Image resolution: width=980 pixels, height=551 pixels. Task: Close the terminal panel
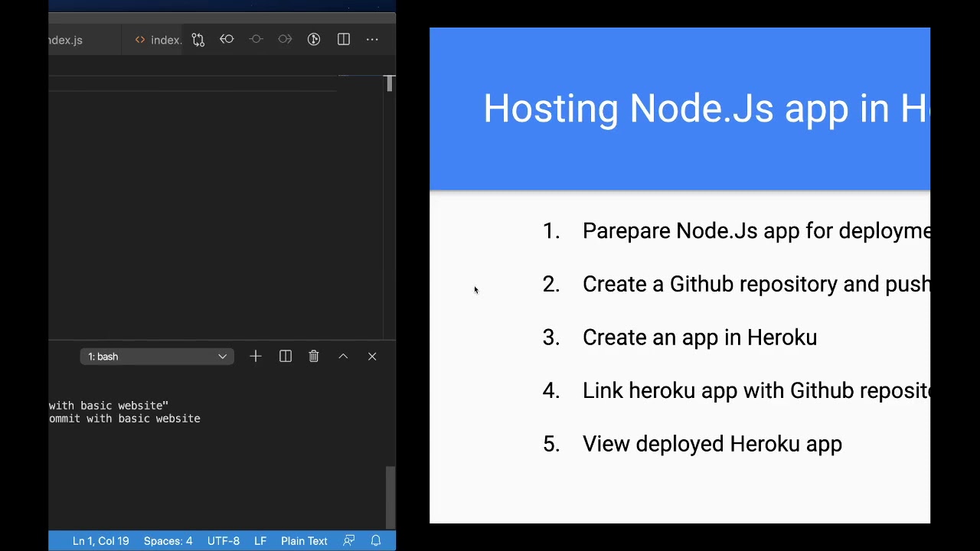pos(372,357)
